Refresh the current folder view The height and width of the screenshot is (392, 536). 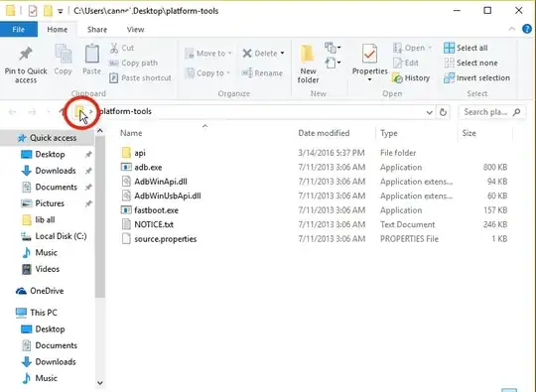pos(443,112)
